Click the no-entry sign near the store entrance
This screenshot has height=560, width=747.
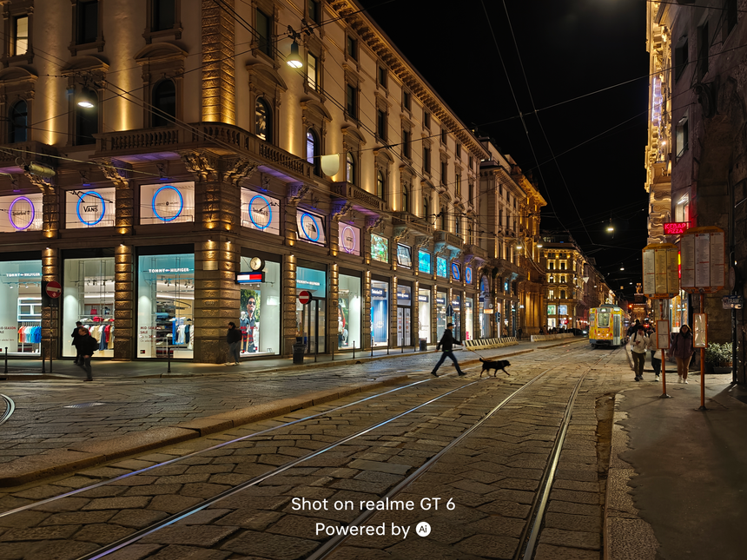point(304,298)
